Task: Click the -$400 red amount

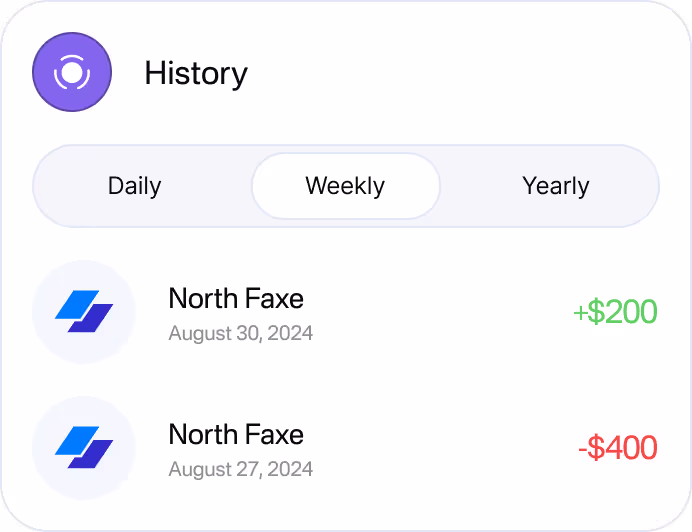Action: 618,448
